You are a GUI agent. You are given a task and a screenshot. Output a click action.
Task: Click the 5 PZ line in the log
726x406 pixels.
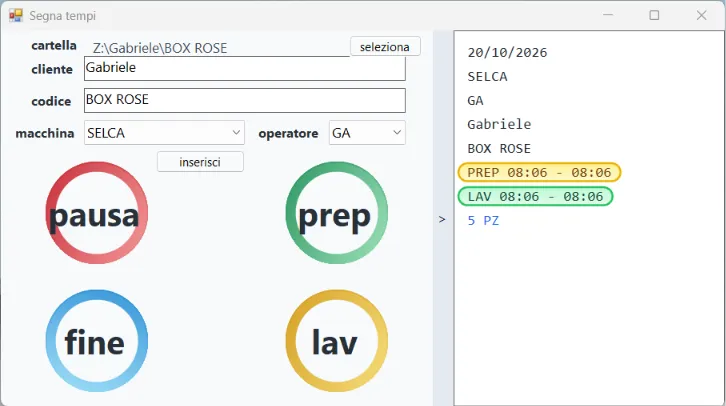point(483,220)
